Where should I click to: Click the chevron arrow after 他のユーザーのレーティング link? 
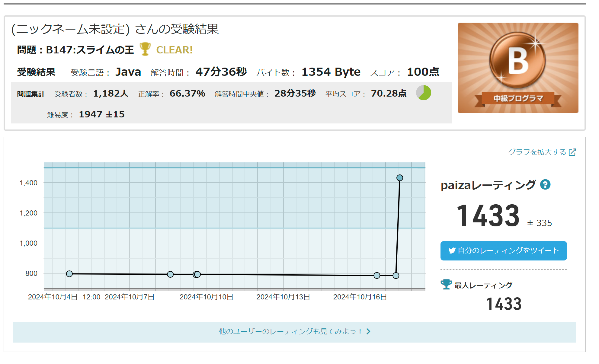[368, 331]
